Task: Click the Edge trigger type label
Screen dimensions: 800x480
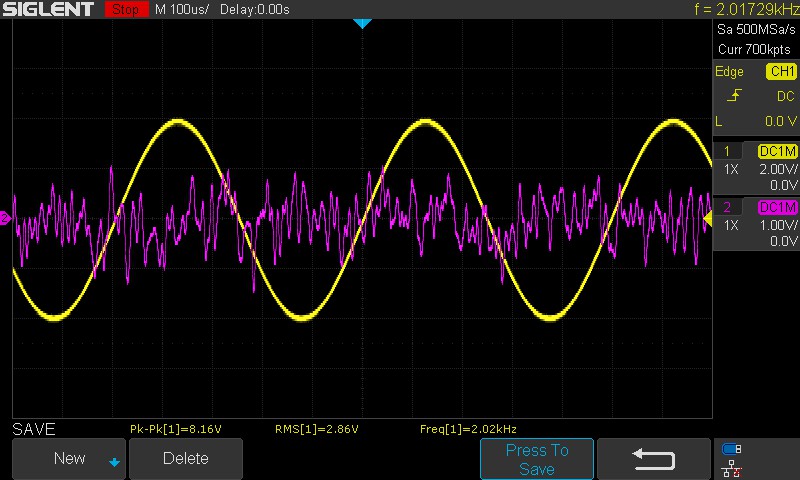Action: 729,72
